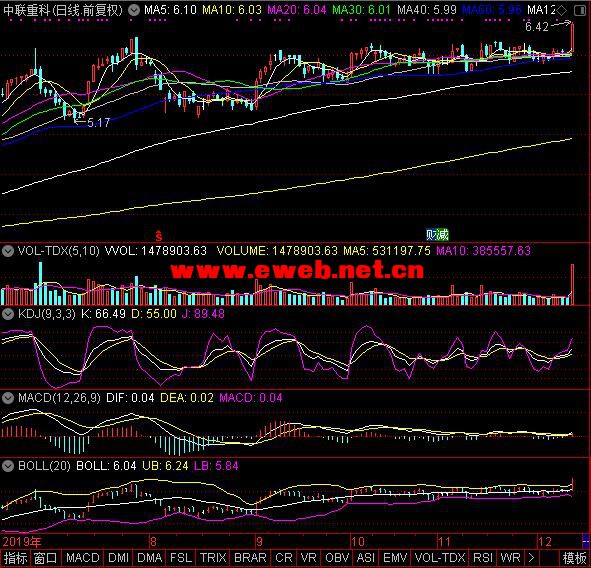Switch to the CR indicator tab
This screenshot has height=568, width=591.
(x=283, y=558)
